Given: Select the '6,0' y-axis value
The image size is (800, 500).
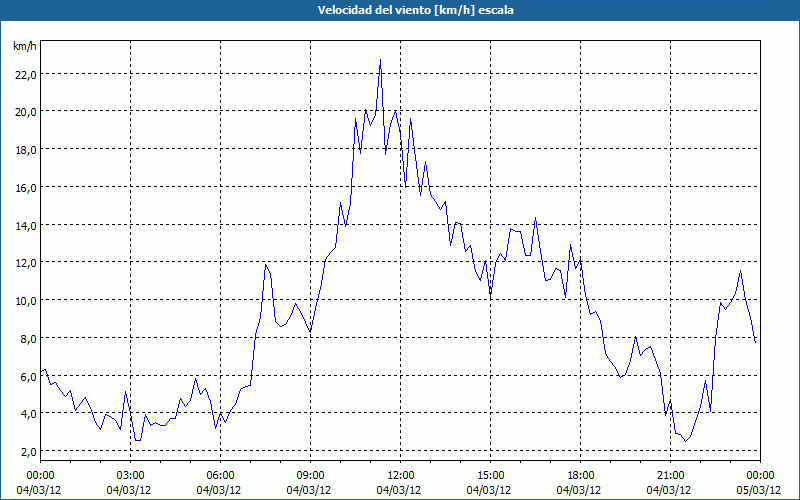Looking at the screenshot, I should 28,376.
